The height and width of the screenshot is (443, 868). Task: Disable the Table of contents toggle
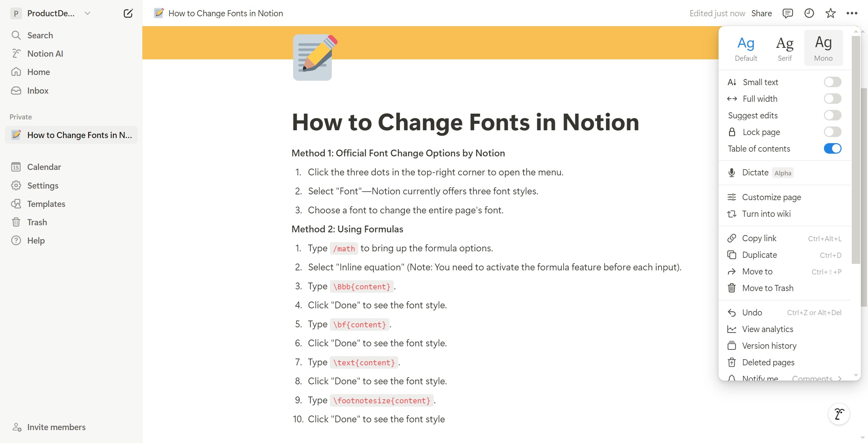(832, 149)
